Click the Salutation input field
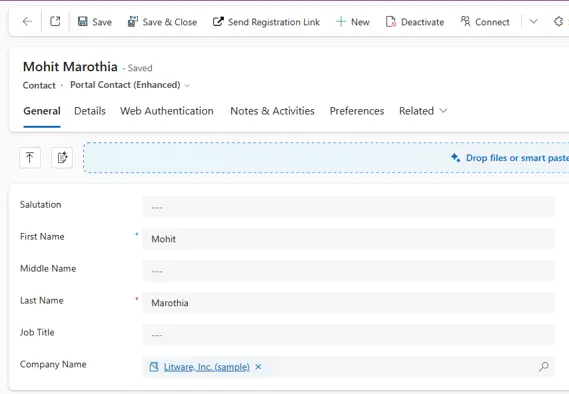This screenshot has height=394, width=569. tap(348, 207)
